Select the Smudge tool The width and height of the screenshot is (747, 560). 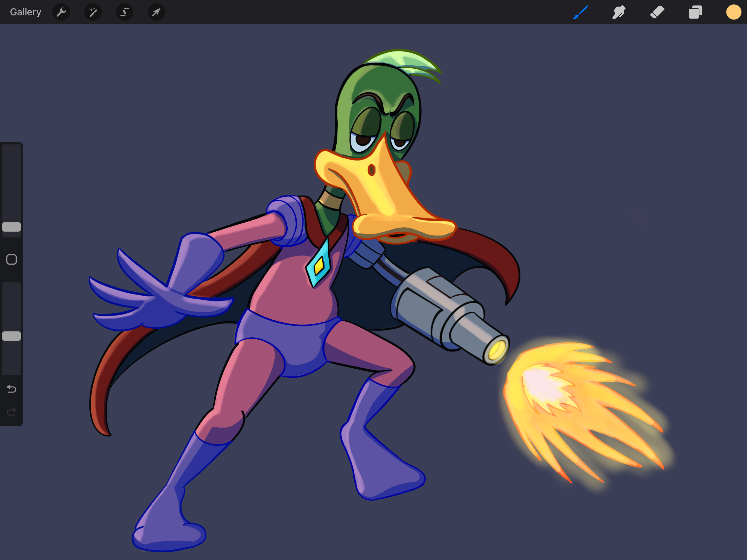tap(619, 12)
